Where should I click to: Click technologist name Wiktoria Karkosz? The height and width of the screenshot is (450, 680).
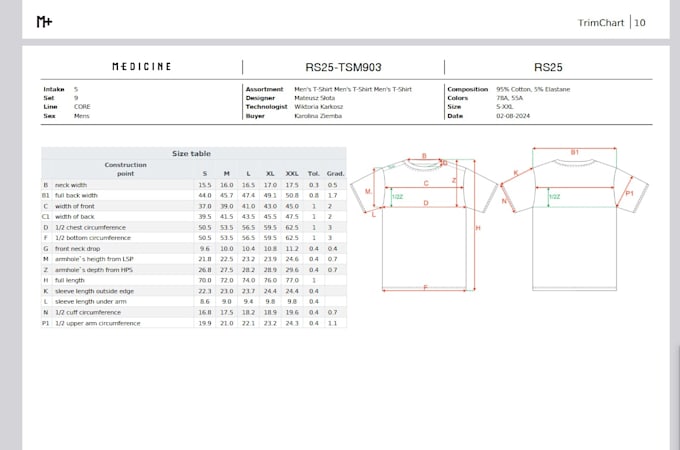tap(319, 107)
